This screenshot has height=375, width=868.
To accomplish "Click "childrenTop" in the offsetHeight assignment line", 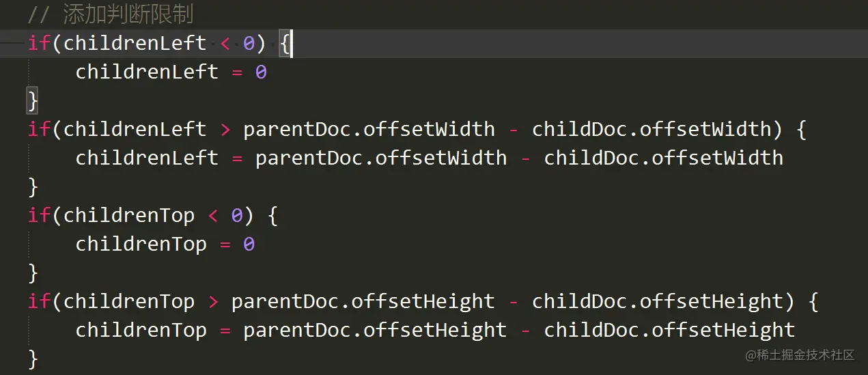I will [x=141, y=331].
